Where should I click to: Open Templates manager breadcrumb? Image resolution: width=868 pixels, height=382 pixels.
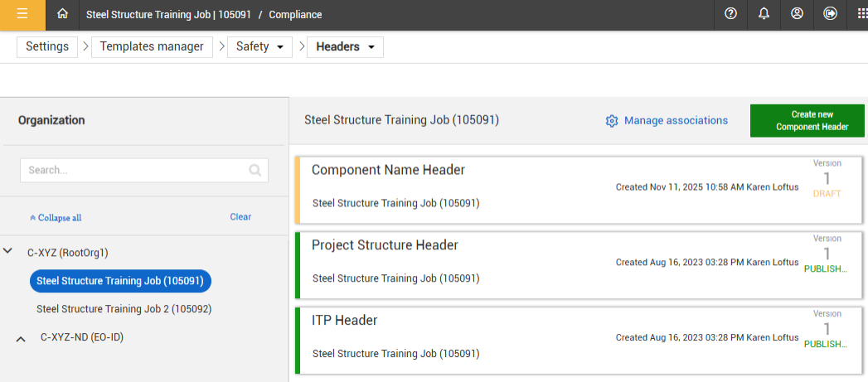[x=152, y=47]
